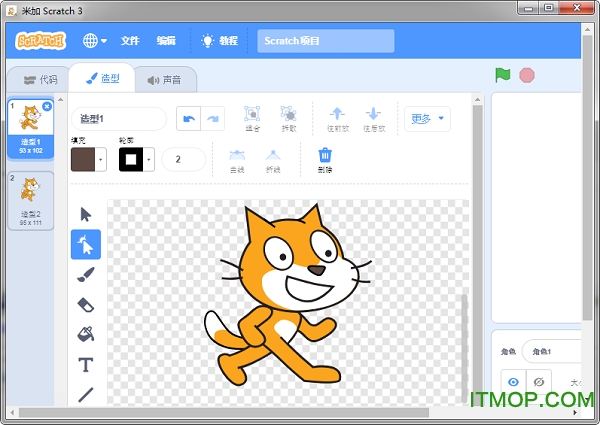
Task: Switch to the 代码 (Code) tab
Action: (40, 80)
